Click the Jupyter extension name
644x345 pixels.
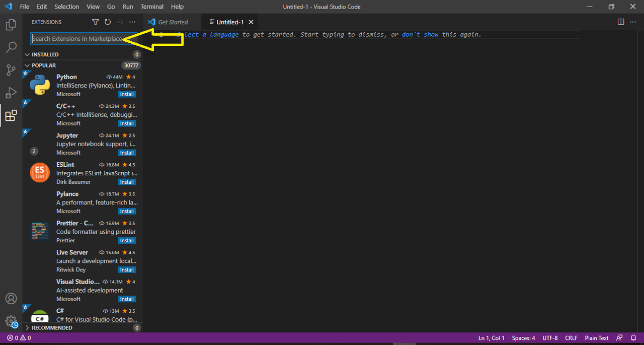tap(67, 135)
